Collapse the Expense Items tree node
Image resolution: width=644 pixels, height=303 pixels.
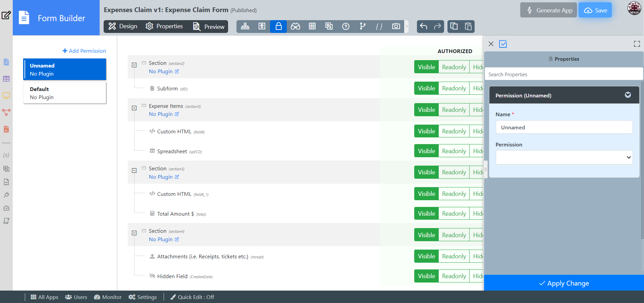click(134, 108)
